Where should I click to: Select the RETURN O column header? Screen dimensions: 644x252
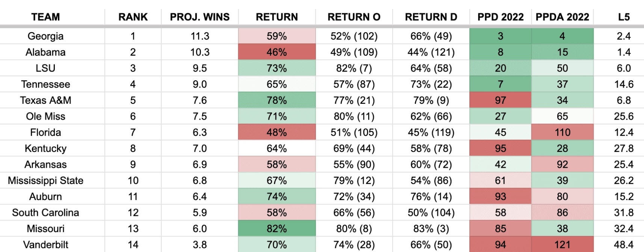coord(354,17)
